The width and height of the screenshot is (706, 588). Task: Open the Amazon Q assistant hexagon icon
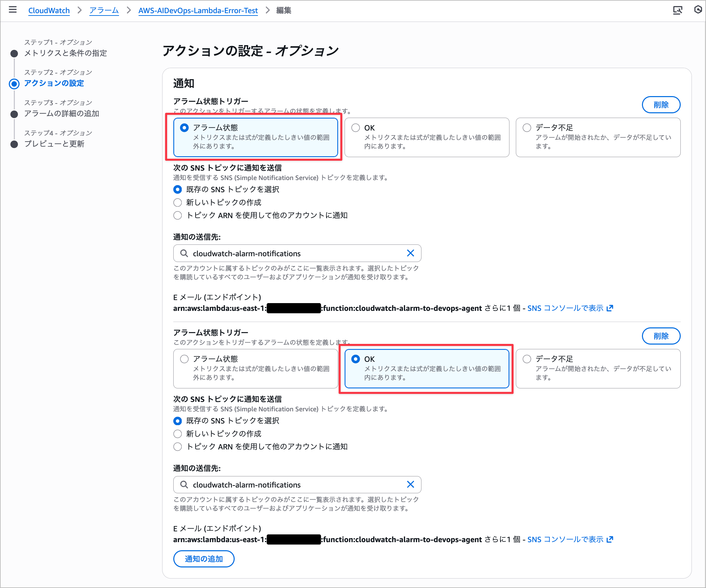[x=698, y=10]
